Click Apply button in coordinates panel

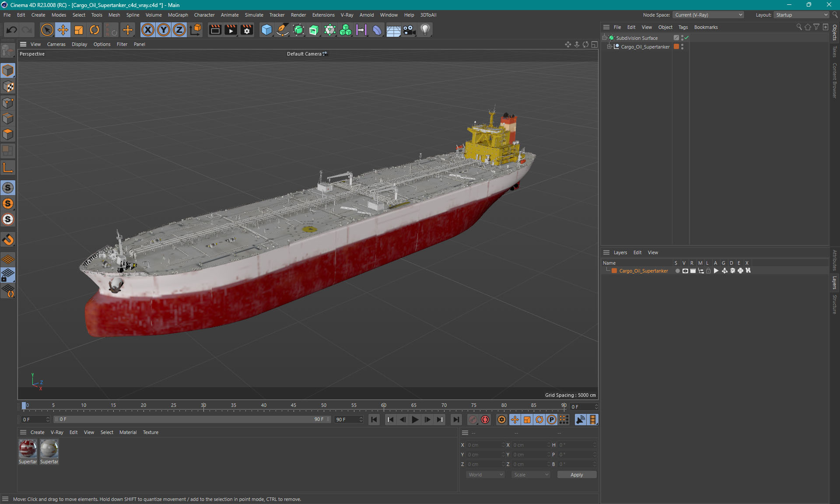(575, 474)
